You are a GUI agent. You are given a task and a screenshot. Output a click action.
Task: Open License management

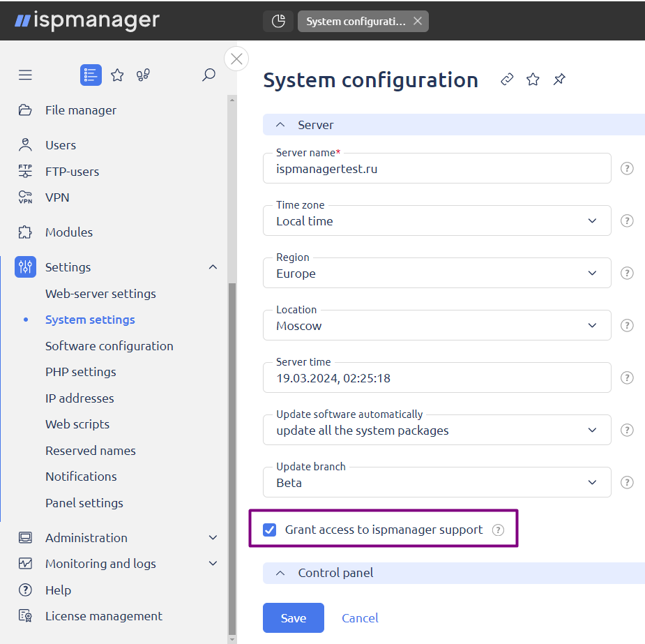104,616
